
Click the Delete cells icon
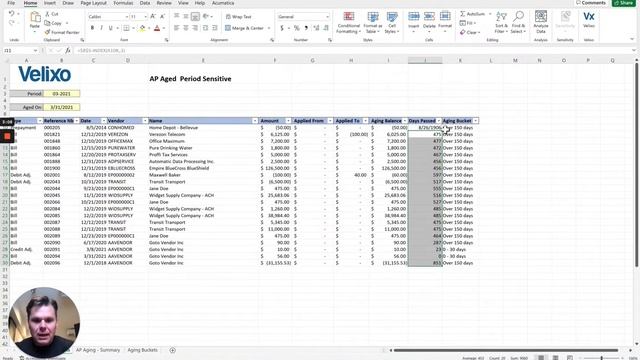coord(429,17)
